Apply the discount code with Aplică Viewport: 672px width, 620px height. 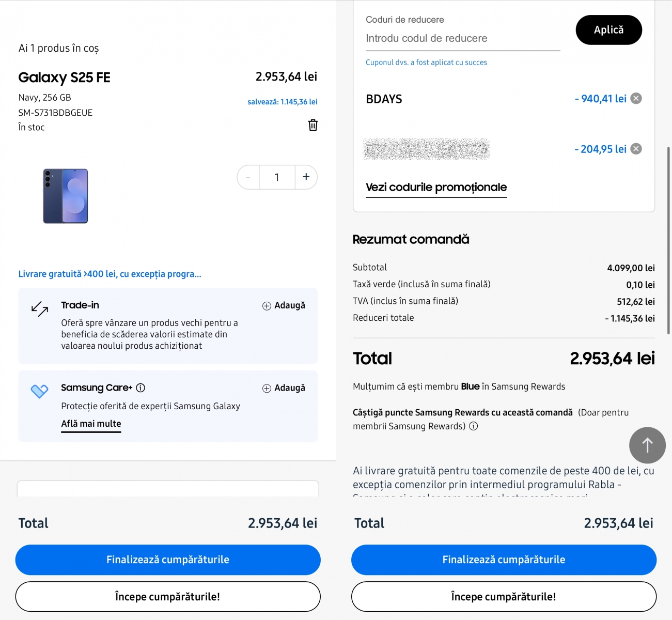click(x=608, y=30)
